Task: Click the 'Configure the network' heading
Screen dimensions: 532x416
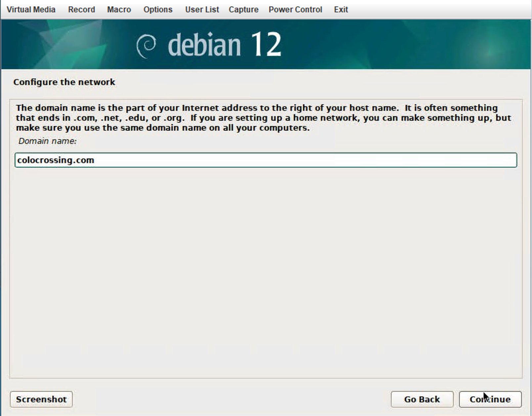Action: pos(64,82)
